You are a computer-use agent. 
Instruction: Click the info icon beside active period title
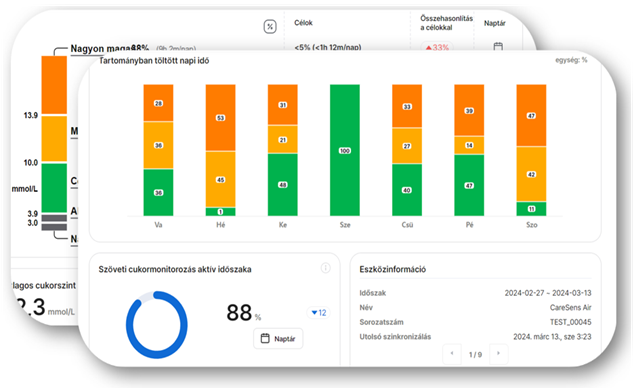(325, 268)
